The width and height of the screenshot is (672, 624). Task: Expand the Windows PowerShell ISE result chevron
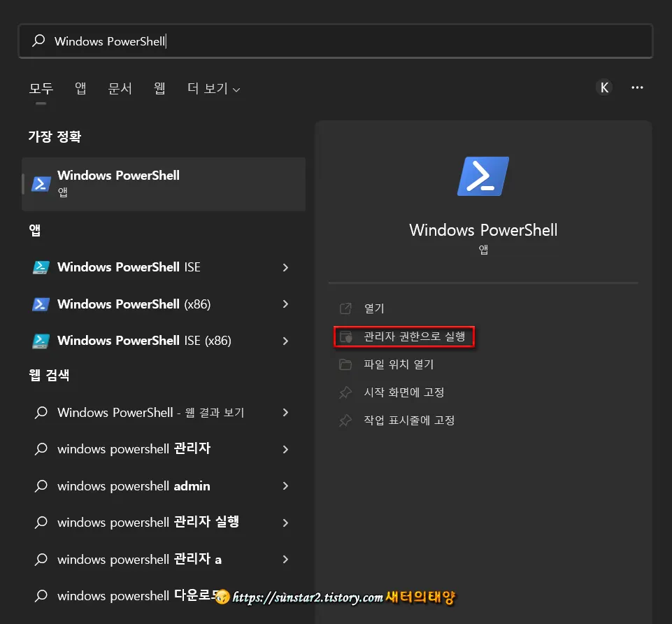click(x=286, y=267)
